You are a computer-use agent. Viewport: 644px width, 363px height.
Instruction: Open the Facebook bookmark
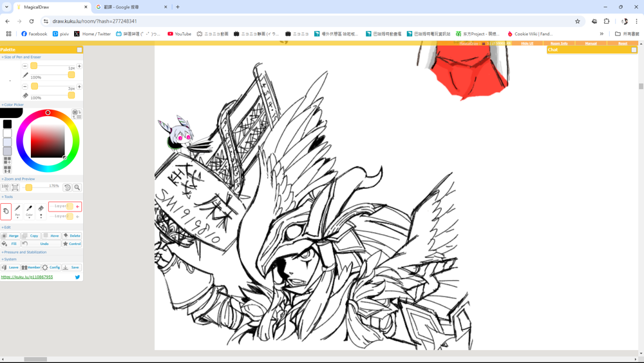pos(34,34)
